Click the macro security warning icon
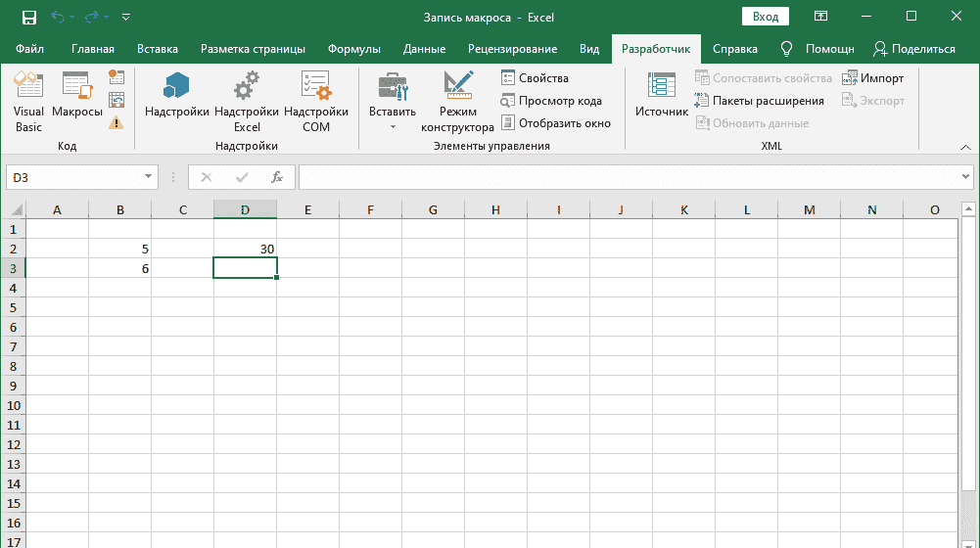Viewport: 980px width, 548px height. [x=117, y=122]
